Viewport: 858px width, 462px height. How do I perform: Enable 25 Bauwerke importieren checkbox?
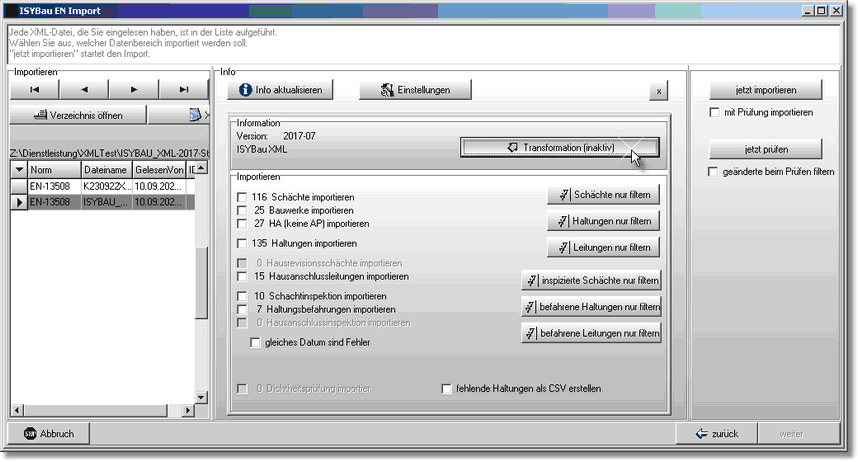click(x=242, y=210)
